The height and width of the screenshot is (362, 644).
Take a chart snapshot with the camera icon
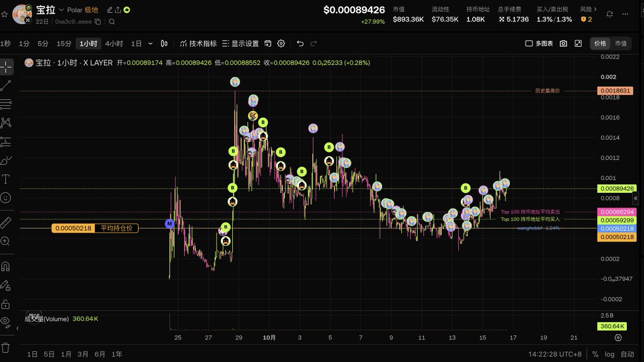[563, 44]
